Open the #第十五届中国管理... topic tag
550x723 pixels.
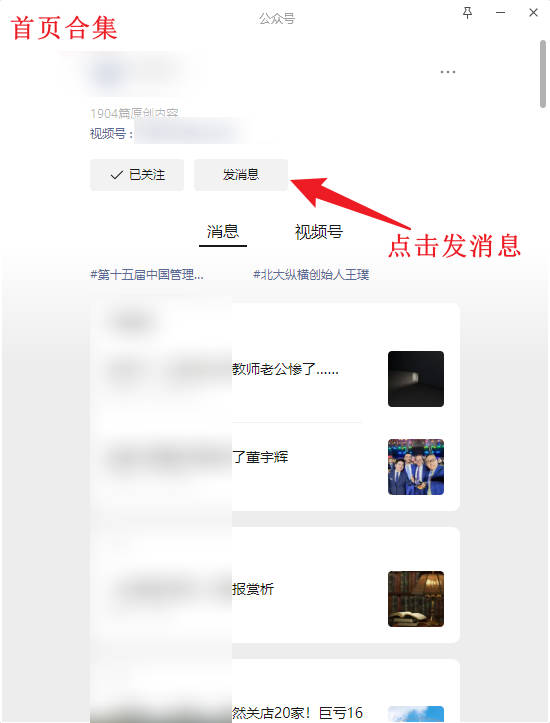[x=147, y=275]
